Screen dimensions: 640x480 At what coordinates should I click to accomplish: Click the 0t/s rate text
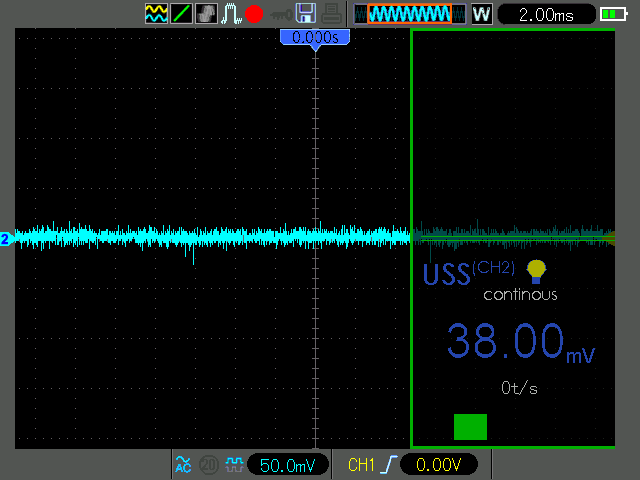coord(519,388)
